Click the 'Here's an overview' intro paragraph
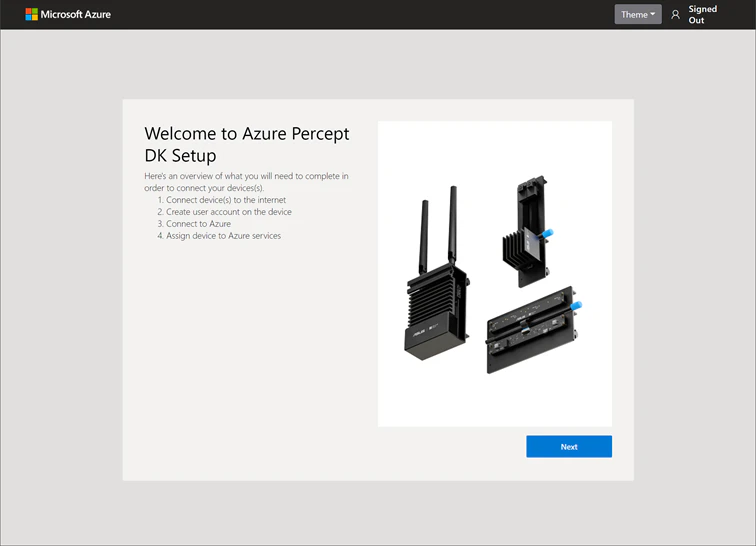 point(246,182)
